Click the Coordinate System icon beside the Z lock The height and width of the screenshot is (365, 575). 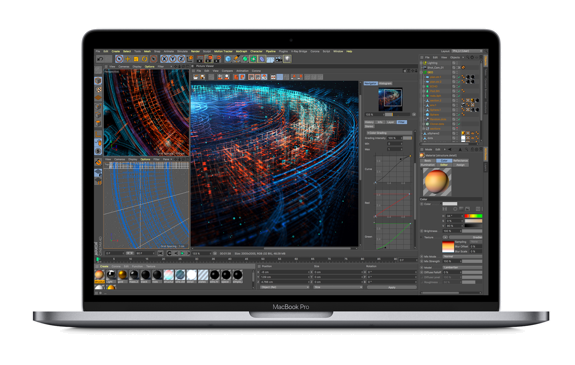pyautogui.click(x=190, y=59)
